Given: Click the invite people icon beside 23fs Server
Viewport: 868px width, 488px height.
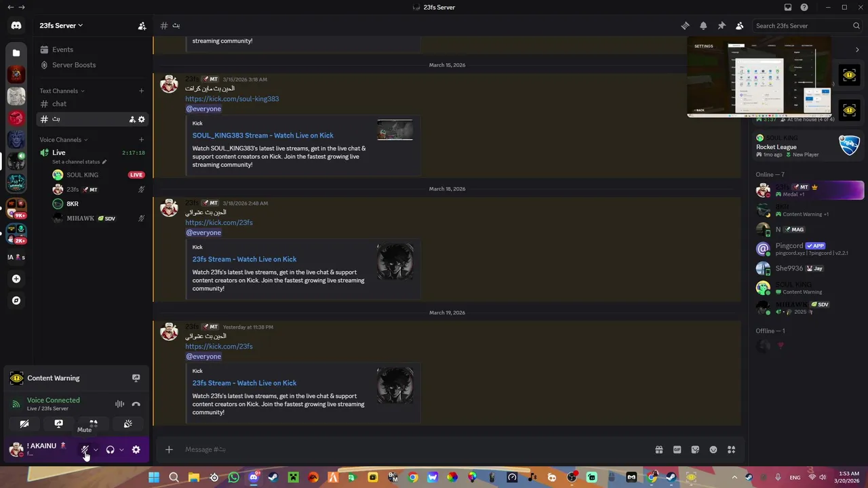Looking at the screenshot, I should click(142, 26).
